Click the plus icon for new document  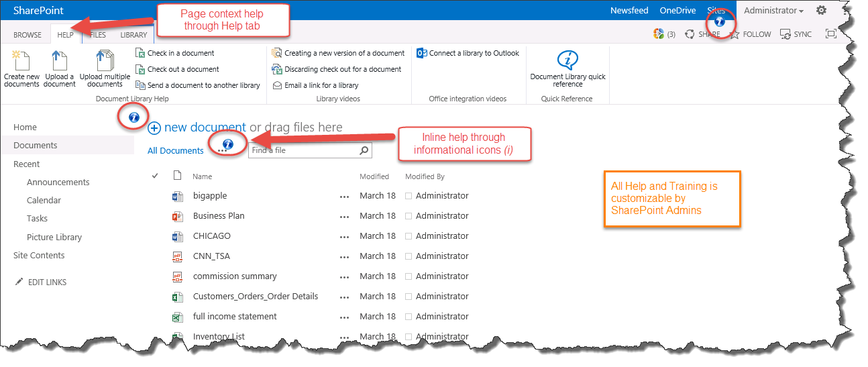click(x=154, y=127)
